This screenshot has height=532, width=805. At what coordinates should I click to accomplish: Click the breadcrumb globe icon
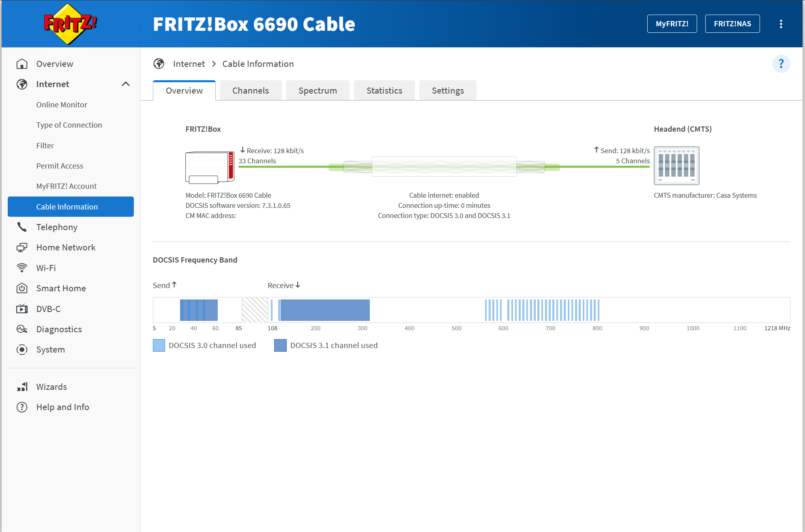pos(159,64)
